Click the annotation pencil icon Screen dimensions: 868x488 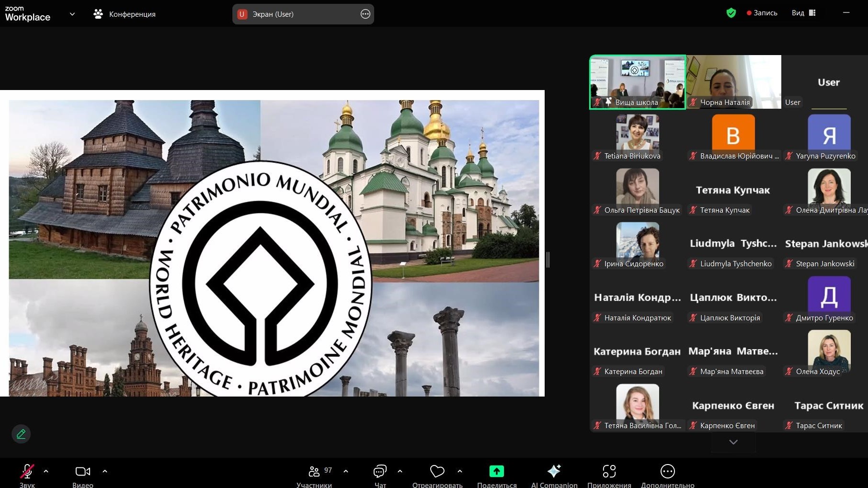click(21, 434)
